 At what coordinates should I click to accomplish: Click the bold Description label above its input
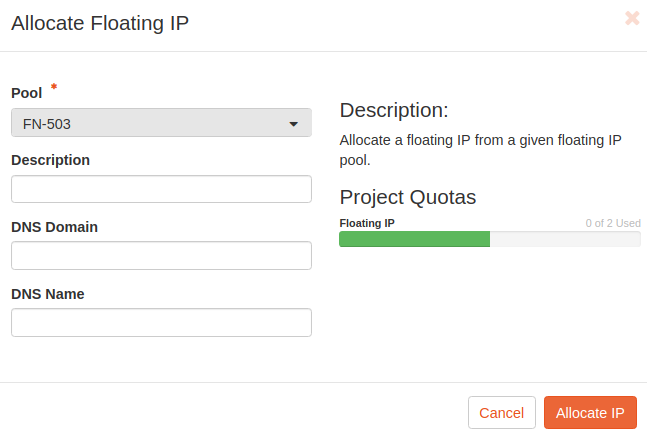(x=50, y=160)
